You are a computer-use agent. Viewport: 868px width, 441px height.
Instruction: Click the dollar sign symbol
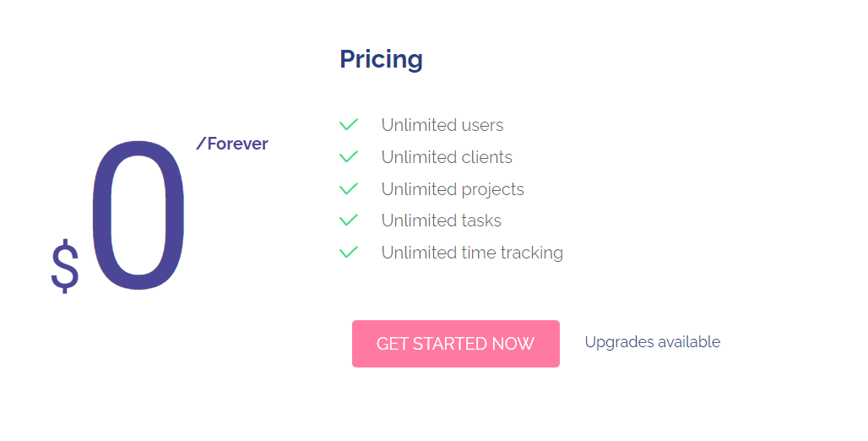(x=65, y=265)
